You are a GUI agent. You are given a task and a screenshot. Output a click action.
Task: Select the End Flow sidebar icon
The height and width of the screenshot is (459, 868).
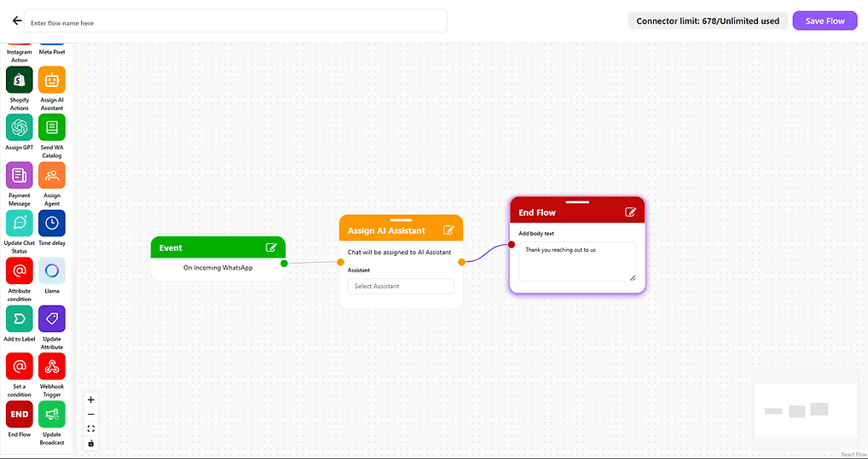point(20,414)
